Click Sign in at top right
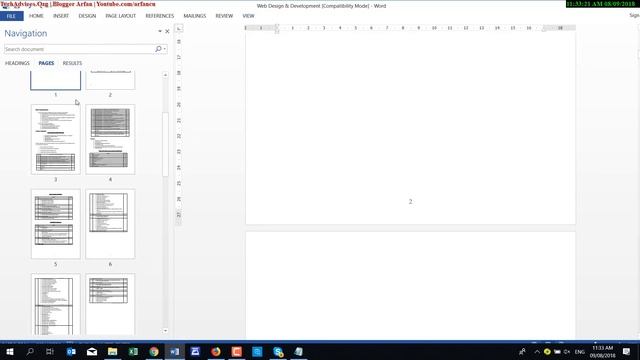Screen dimensions: 640x360 coord(634,16)
